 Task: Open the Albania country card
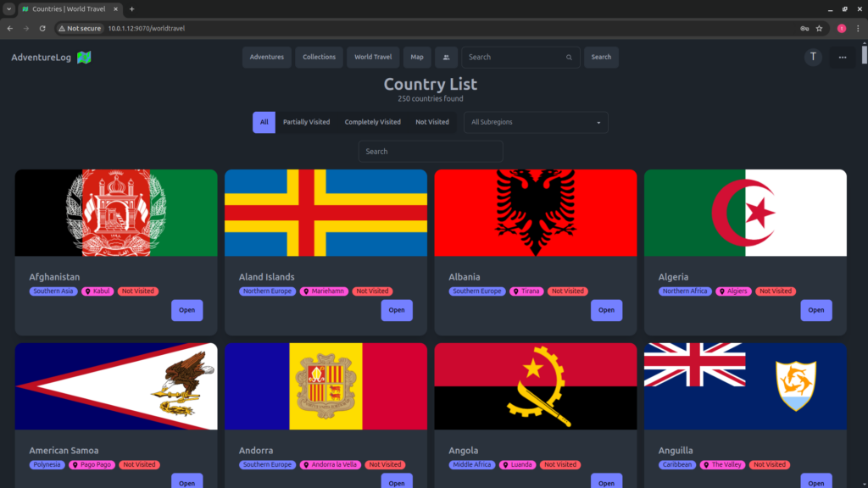607,310
